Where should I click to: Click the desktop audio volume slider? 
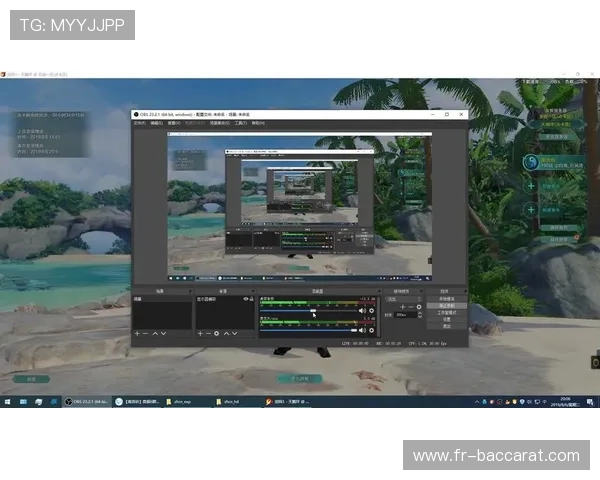313,311
